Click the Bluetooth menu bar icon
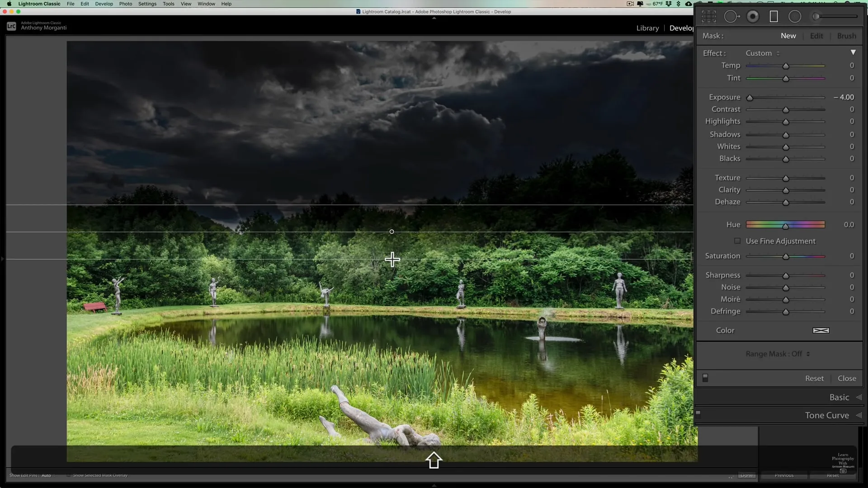 pyautogui.click(x=679, y=4)
